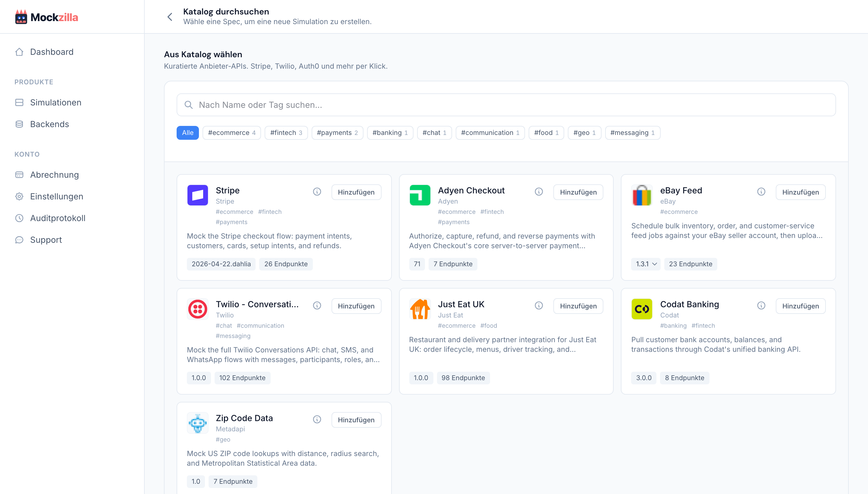Click the Just Eat orange house logo
The image size is (868, 494).
[x=420, y=309]
